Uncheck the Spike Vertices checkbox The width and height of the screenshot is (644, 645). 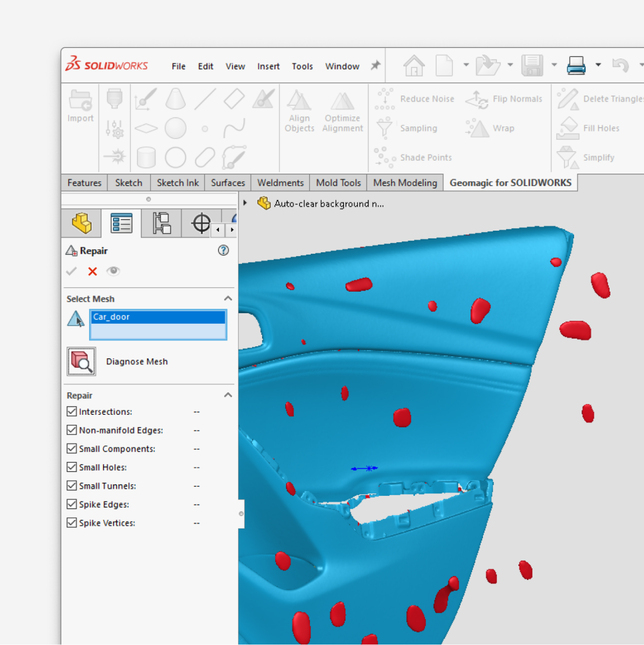pos(72,522)
